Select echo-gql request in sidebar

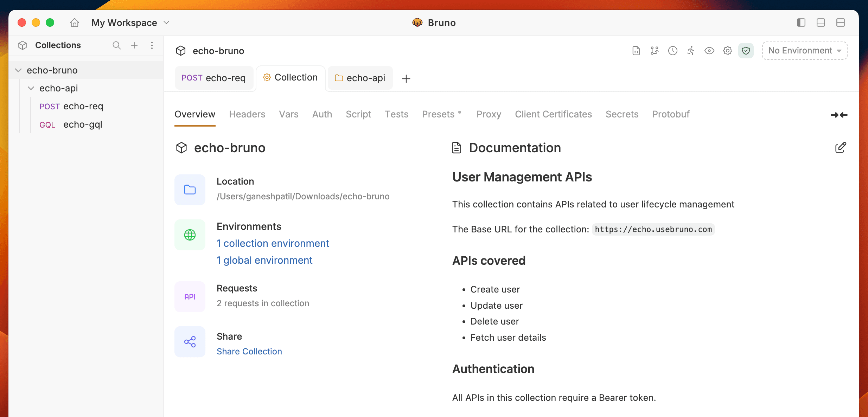tap(83, 124)
